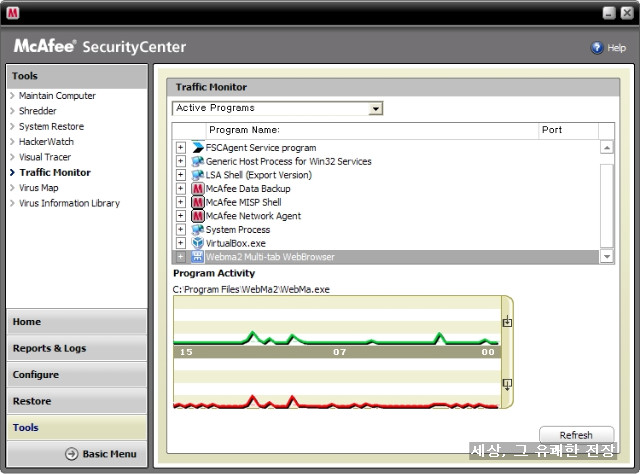Click the McAfee Network Agent icon
This screenshot has width=640, height=474.
(x=198, y=216)
